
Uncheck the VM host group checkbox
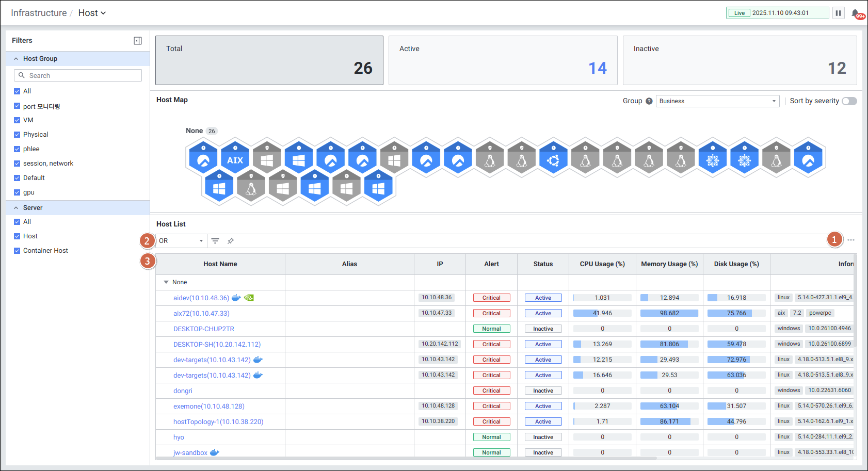pos(17,120)
